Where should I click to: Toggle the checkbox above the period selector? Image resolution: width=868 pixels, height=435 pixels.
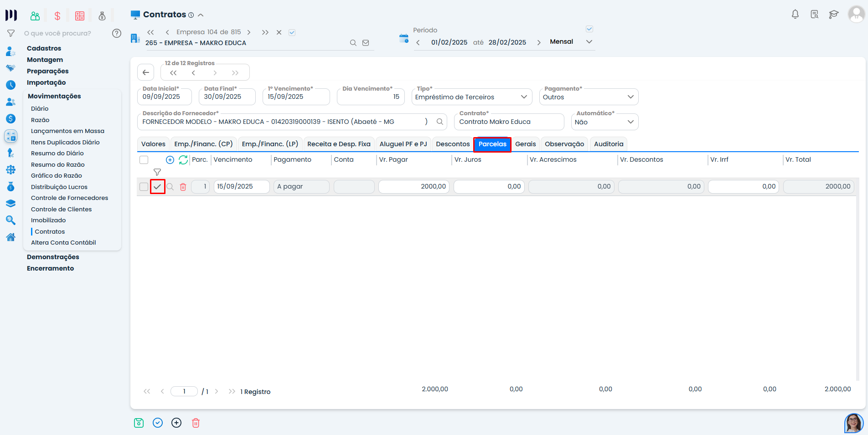pos(589,29)
